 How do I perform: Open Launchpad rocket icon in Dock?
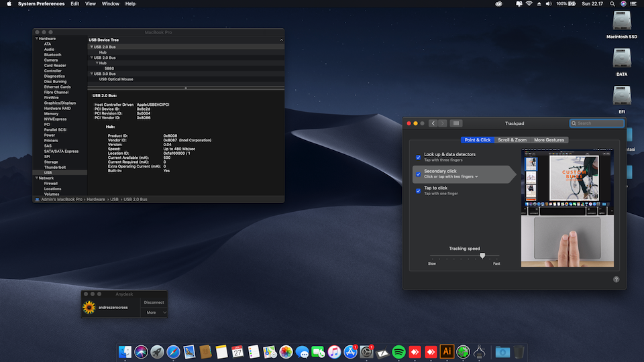pos(157,352)
